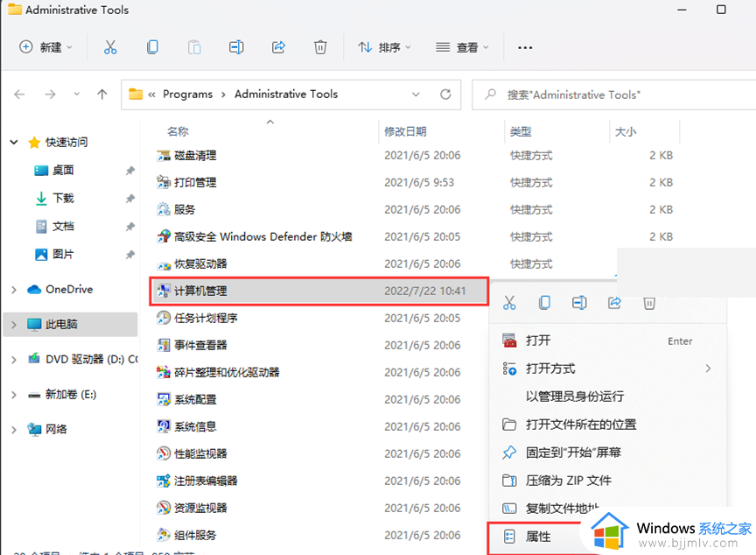Open the 打开方式 submenu
Screen dimensions: 756x555
pos(607,369)
